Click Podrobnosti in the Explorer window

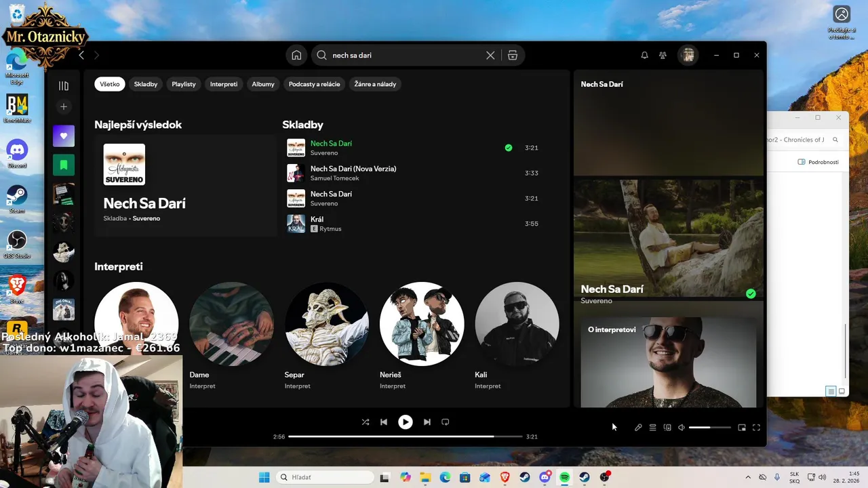click(x=818, y=162)
